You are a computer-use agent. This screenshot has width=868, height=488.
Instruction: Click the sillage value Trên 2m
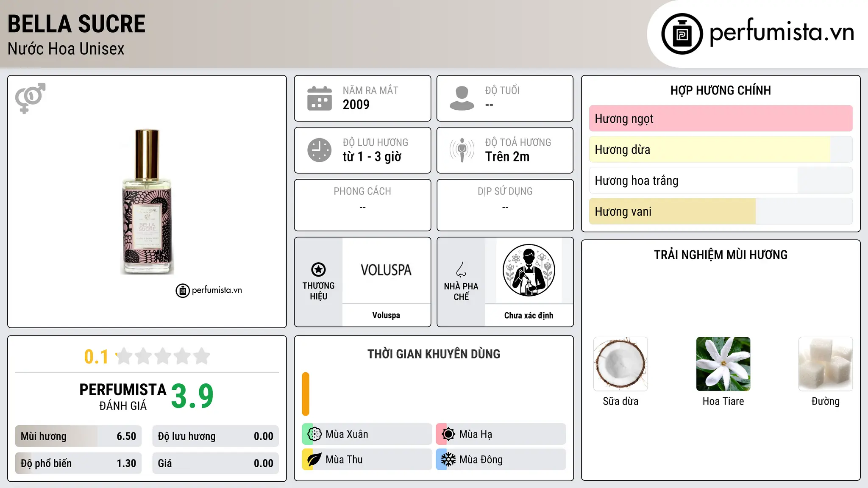[507, 157]
